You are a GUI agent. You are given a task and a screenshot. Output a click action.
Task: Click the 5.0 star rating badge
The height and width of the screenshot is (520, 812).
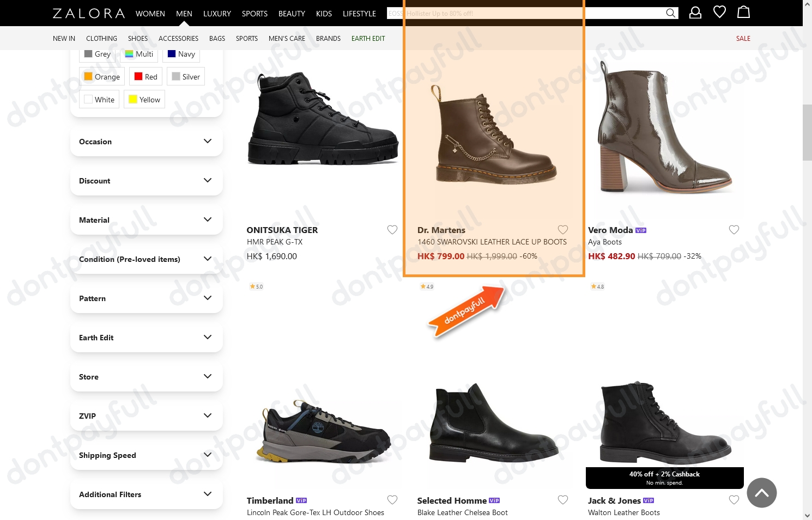pyautogui.click(x=256, y=286)
